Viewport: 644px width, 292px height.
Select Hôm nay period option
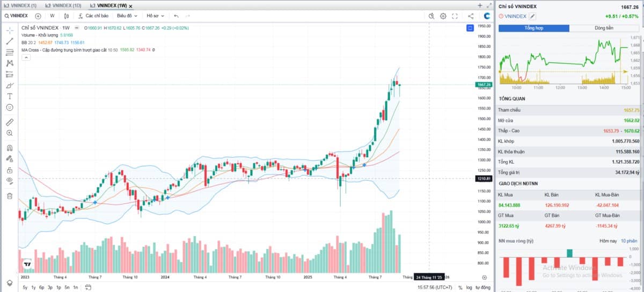point(608,241)
